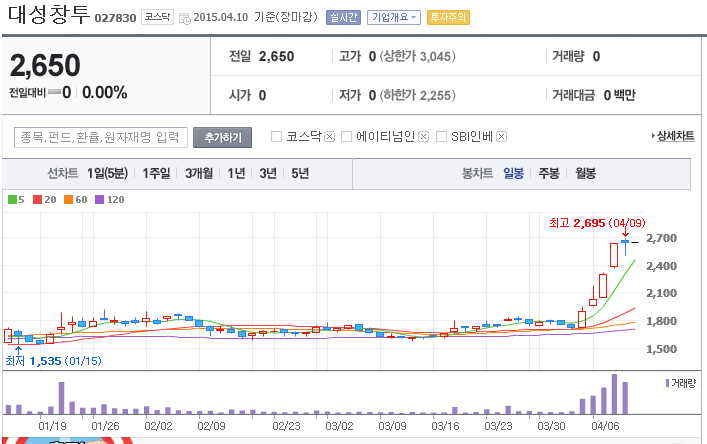Image resolution: width=707 pixels, height=444 pixels.
Task: Click the red 20-day moving average swatch
Action: tap(37, 200)
